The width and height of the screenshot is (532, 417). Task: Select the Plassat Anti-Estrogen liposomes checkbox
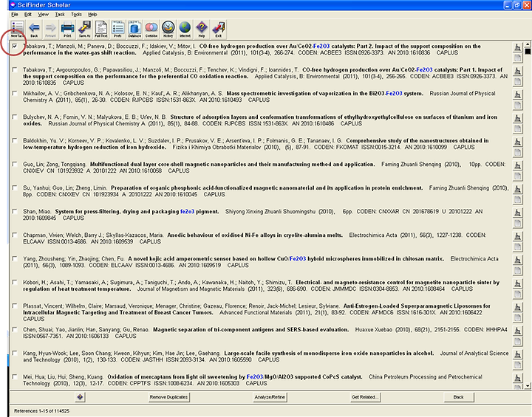pos(15,306)
